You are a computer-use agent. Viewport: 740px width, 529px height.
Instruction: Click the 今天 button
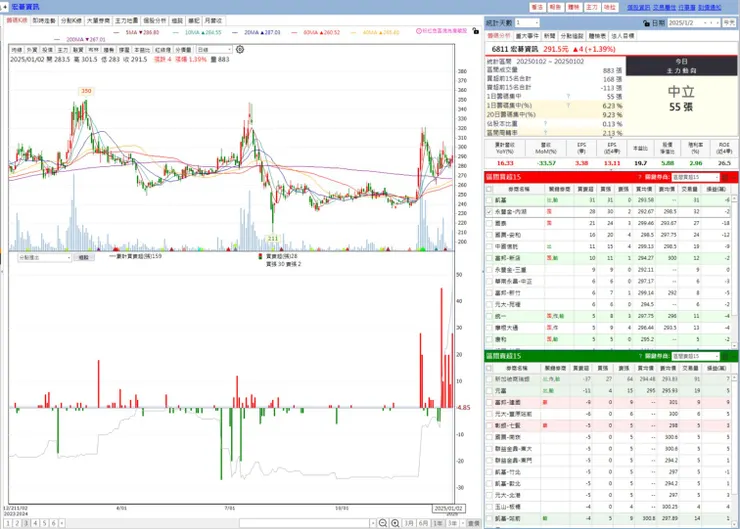pos(730,23)
